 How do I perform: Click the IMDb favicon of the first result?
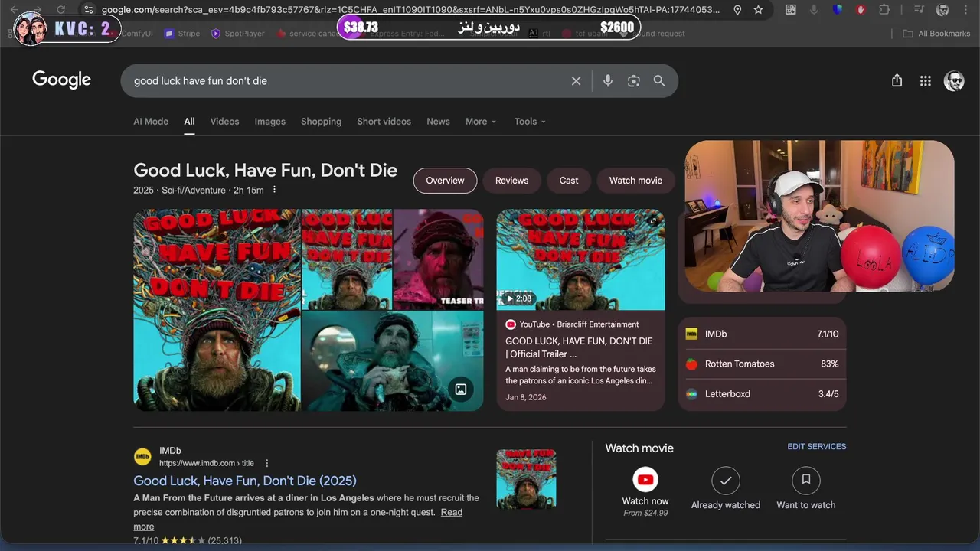(x=142, y=457)
